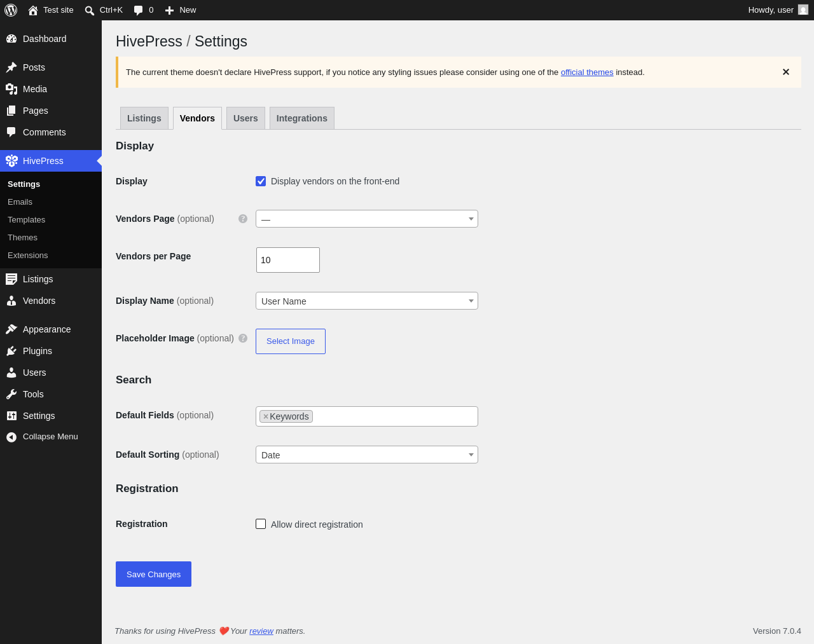Click the Media icon in sidebar
The image size is (814, 644).
[11, 89]
